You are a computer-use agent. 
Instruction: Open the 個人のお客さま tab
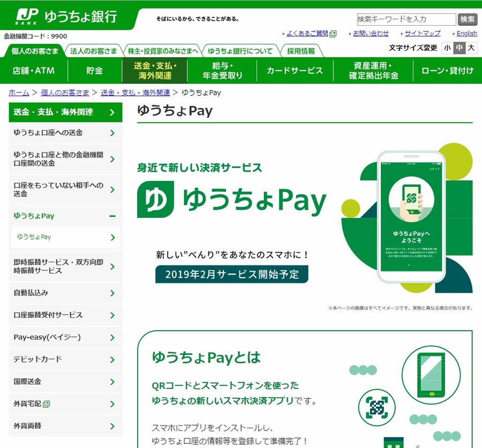[x=35, y=51]
